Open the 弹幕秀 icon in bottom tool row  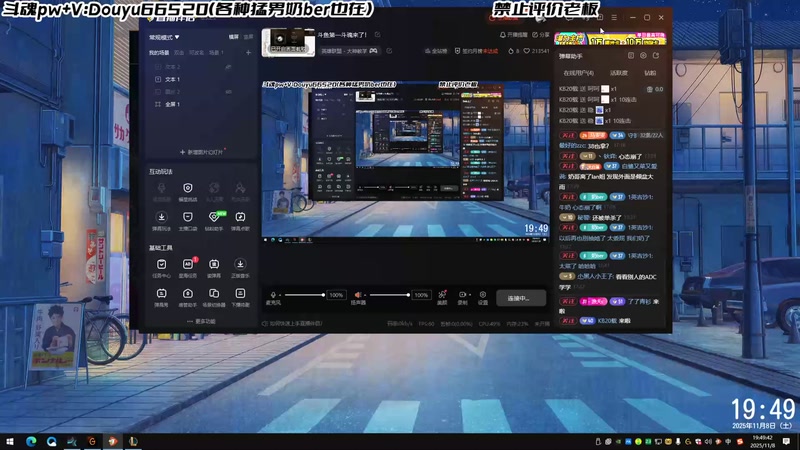(x=161, y=293)
